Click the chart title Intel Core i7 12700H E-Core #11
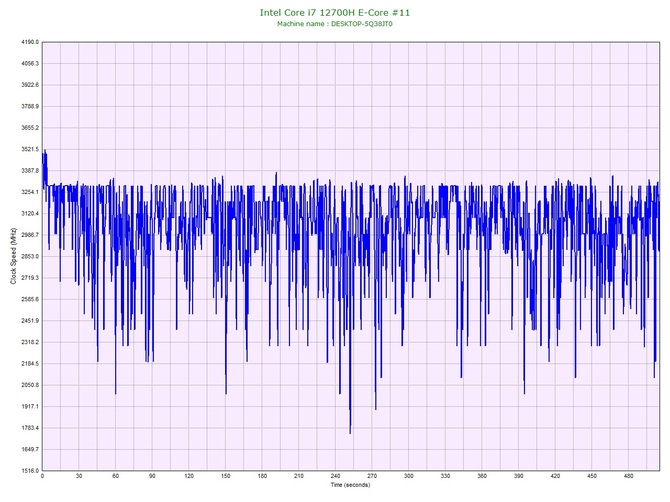Screen dimensions: 670x502 [x=335, y=12]
